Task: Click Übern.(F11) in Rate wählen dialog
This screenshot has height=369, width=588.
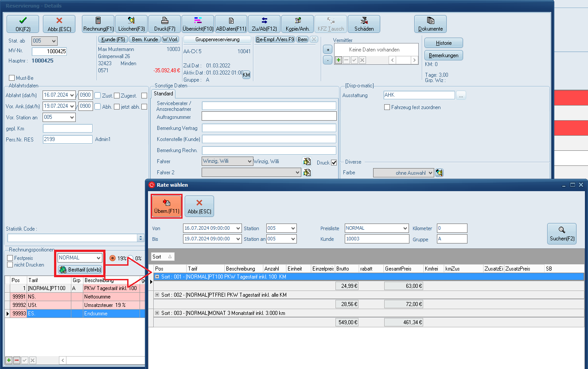Action: (x=167, y=206)
